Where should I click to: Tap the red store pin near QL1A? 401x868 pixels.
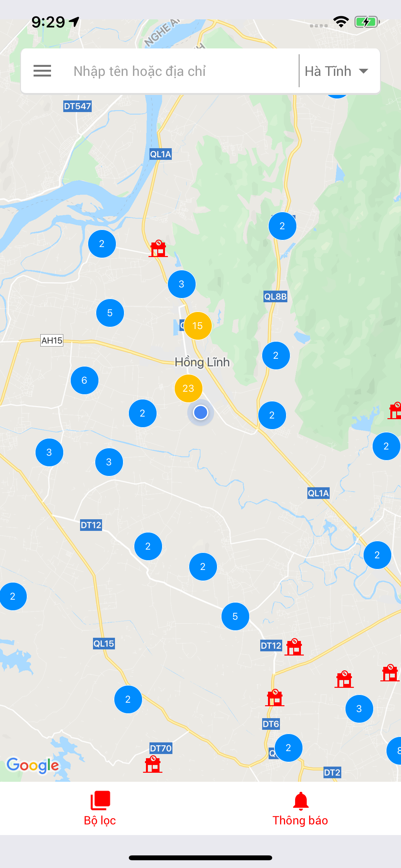(x=158, y=249)
